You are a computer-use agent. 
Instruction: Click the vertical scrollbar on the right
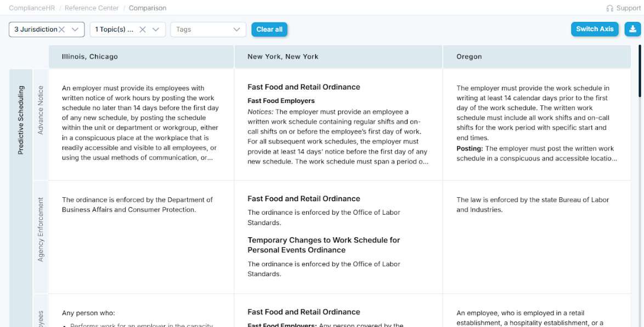coord(640,71)
